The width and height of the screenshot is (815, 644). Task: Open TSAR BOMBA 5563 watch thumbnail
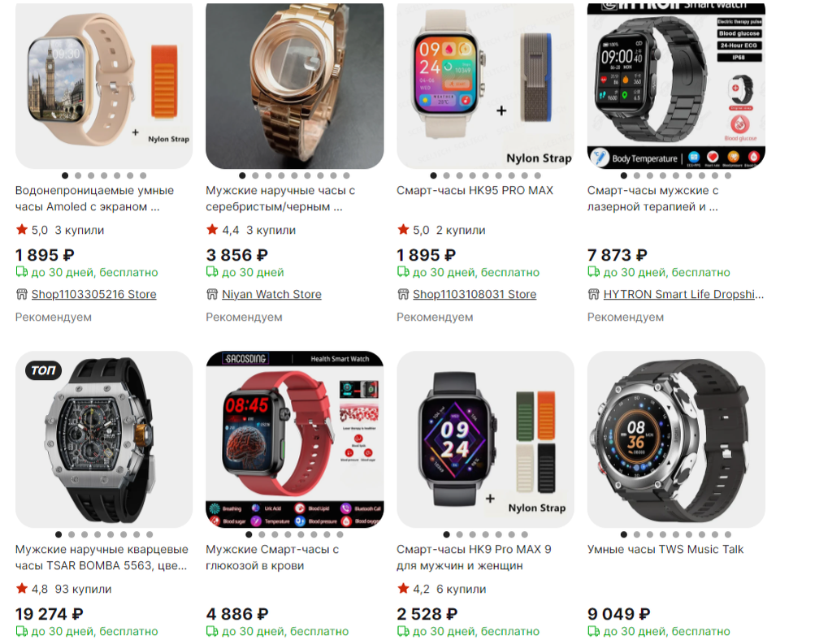[104, 439]
